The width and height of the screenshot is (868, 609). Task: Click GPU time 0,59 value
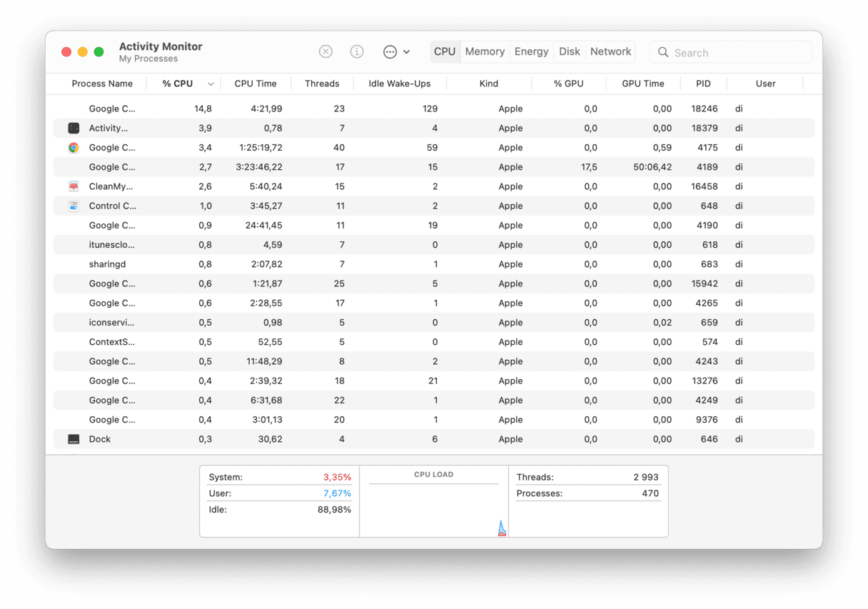click(662, 148)
